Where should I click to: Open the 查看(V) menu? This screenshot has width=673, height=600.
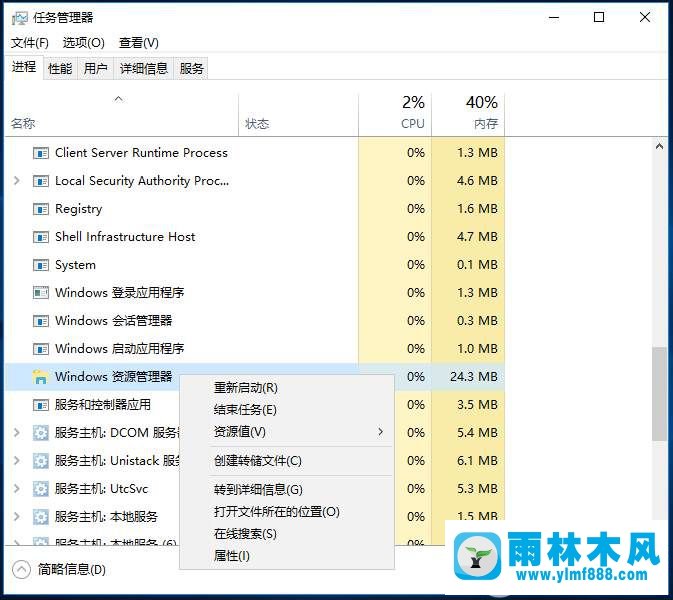139,42
